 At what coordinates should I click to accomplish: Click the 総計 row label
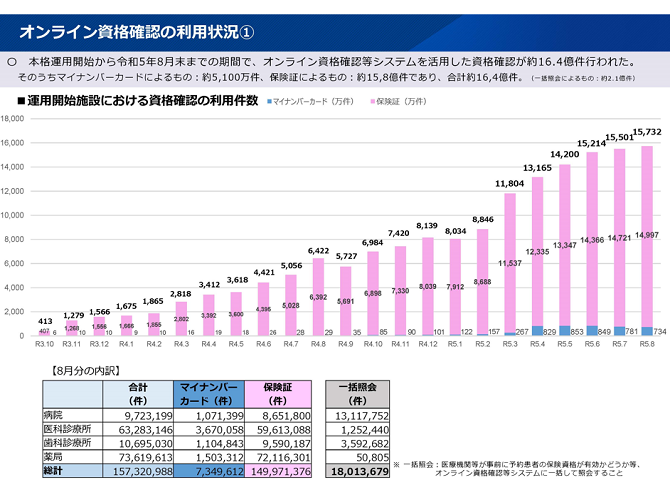(53, 471)
